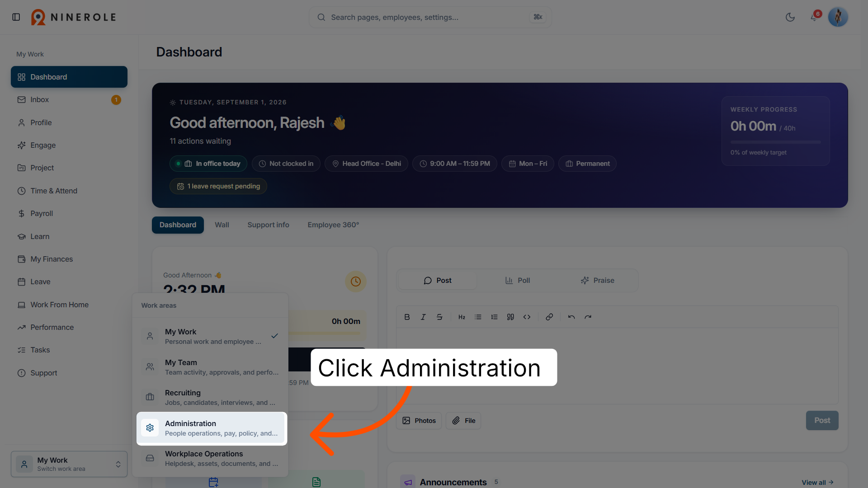Select the Dashboard tab below banner
Screen dimensions: 868x488
(178, 225)
